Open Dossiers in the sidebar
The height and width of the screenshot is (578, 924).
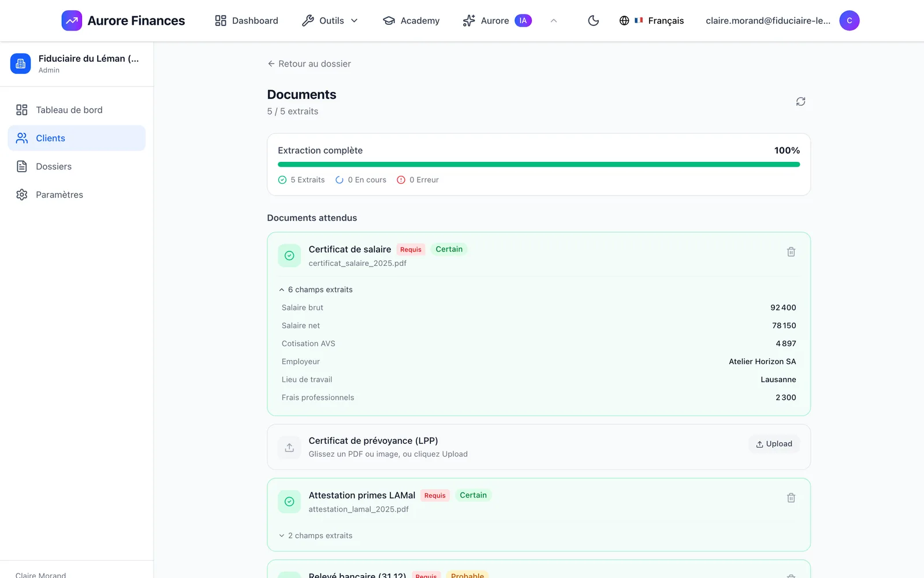[77, 166]
